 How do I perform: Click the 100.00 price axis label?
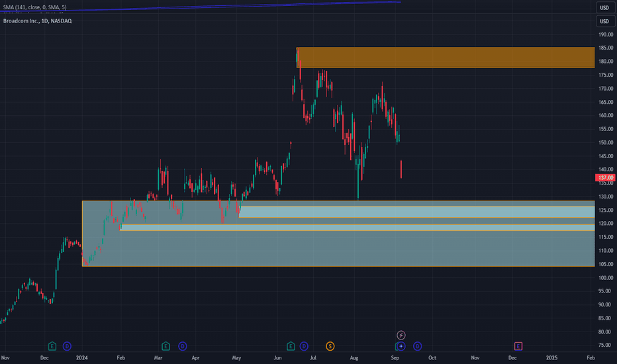click(x=606, y=278)
